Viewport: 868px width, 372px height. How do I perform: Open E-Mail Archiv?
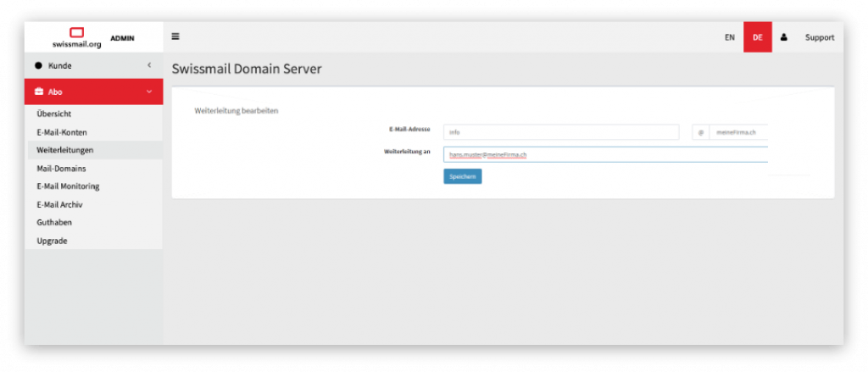59,204
